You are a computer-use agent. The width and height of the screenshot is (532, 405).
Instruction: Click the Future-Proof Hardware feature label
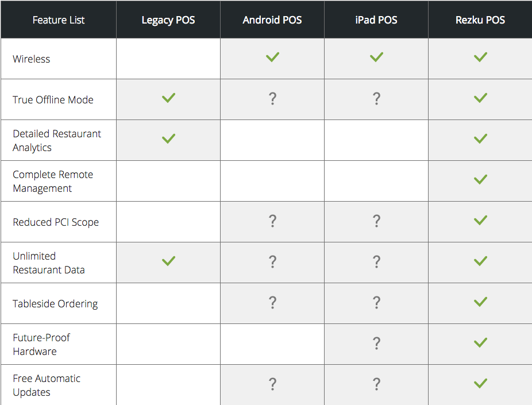[x=41, y=345]
